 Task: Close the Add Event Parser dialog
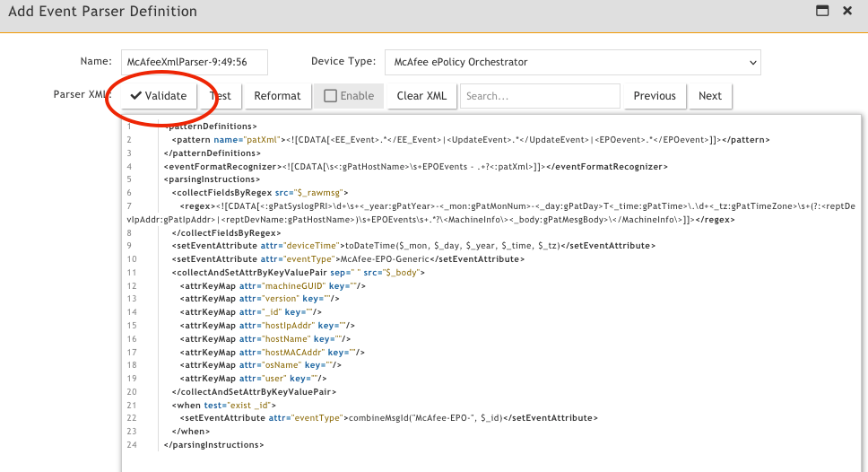[x=847, y=11]
